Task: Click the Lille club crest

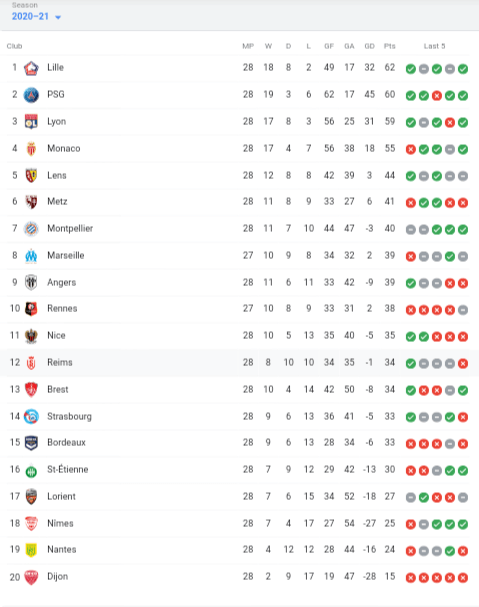Action: [31, 68]
